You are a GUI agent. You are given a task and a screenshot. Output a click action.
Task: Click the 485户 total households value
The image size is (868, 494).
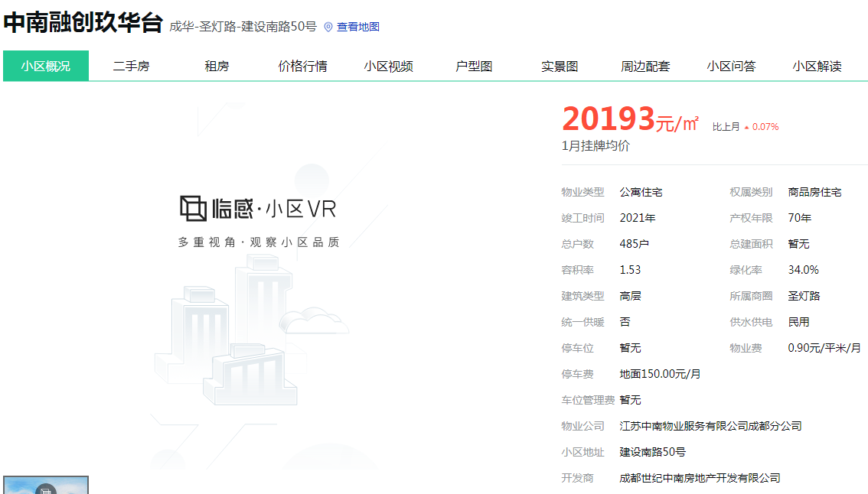[x=635, y=244]
